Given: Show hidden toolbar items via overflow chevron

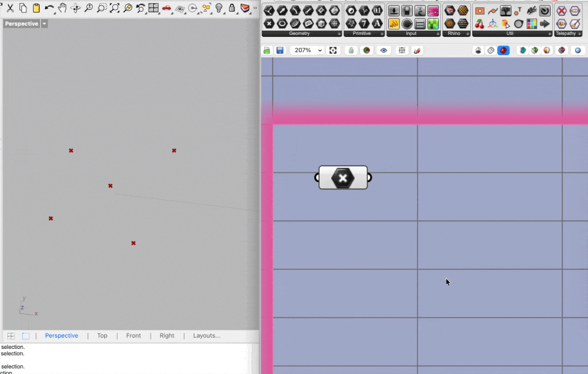Looking at the screenshot, I should (255, 8).
